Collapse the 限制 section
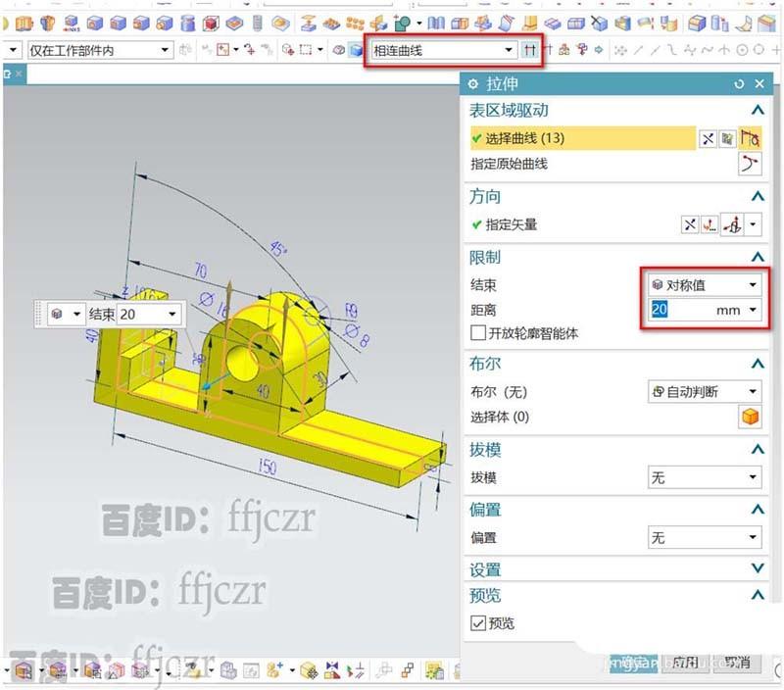This screenshot has height=690, width=784. pyautogui.click(x=759, y=257)
